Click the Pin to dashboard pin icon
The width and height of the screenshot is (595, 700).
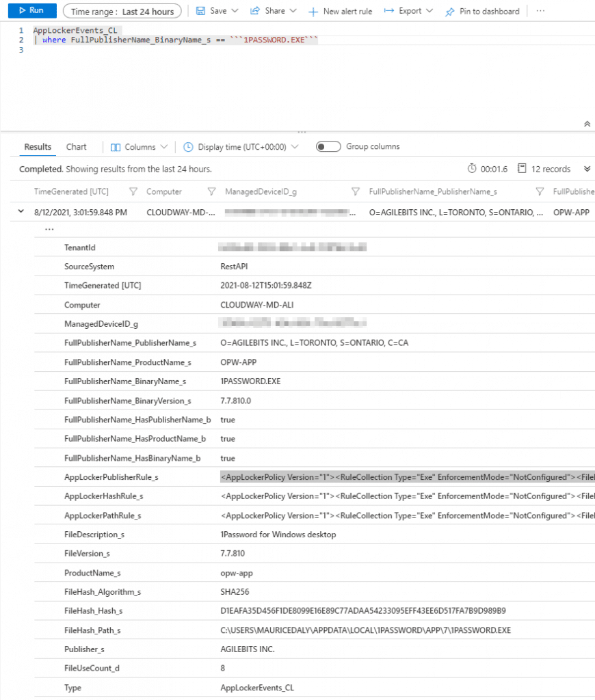tap(449, 12)
